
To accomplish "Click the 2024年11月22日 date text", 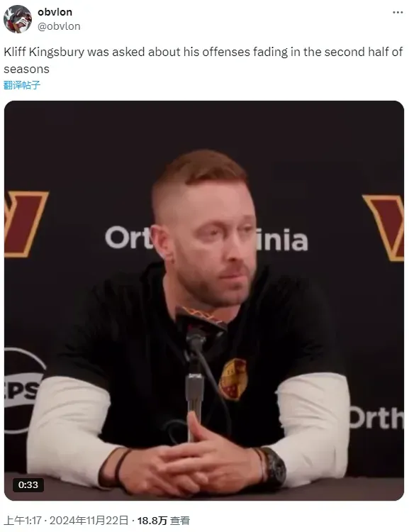I will pos(89,520).
